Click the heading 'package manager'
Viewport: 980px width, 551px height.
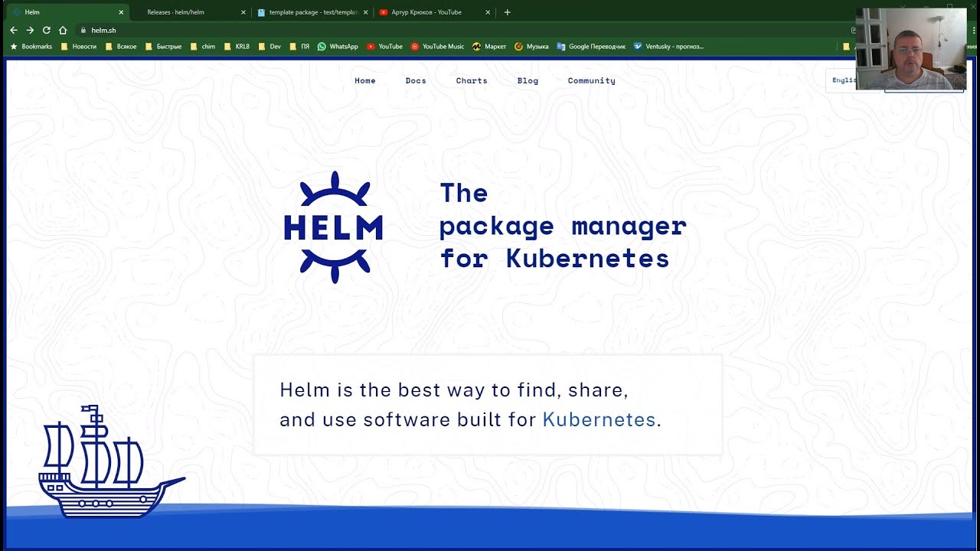point(563,227)
